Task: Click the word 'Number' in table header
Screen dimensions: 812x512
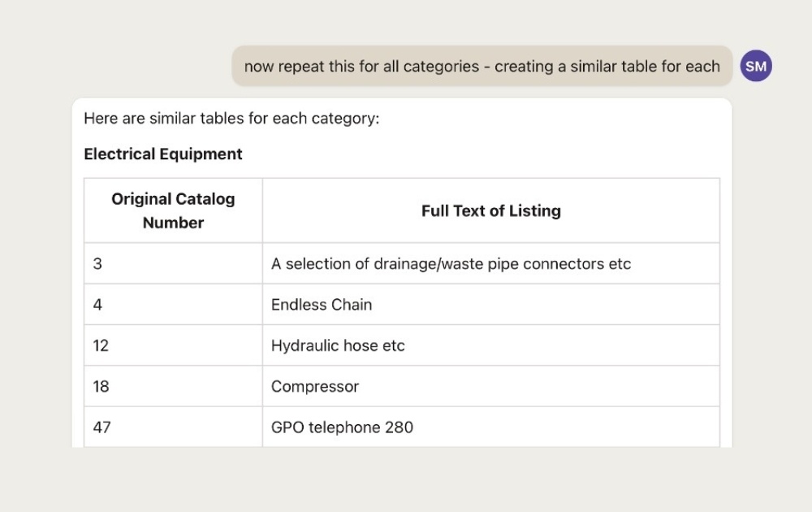Action: coord(173,223)
